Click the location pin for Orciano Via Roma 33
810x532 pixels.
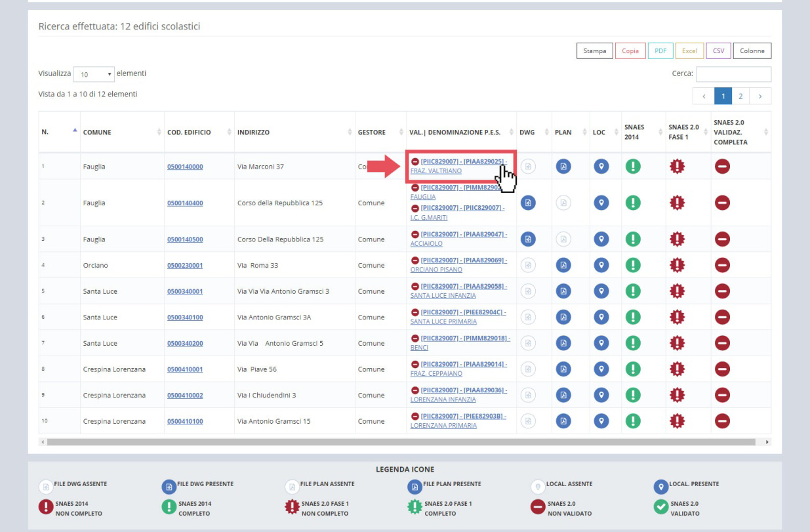(598, 265)
